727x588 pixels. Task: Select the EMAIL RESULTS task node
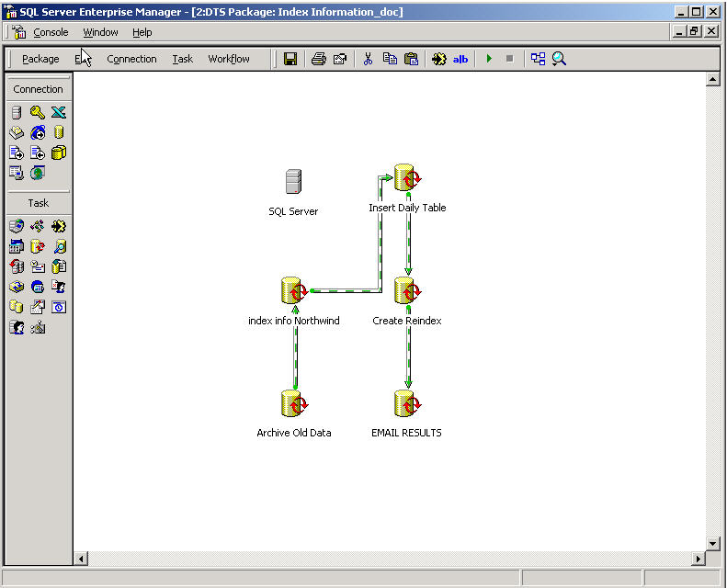coord(407,403)
